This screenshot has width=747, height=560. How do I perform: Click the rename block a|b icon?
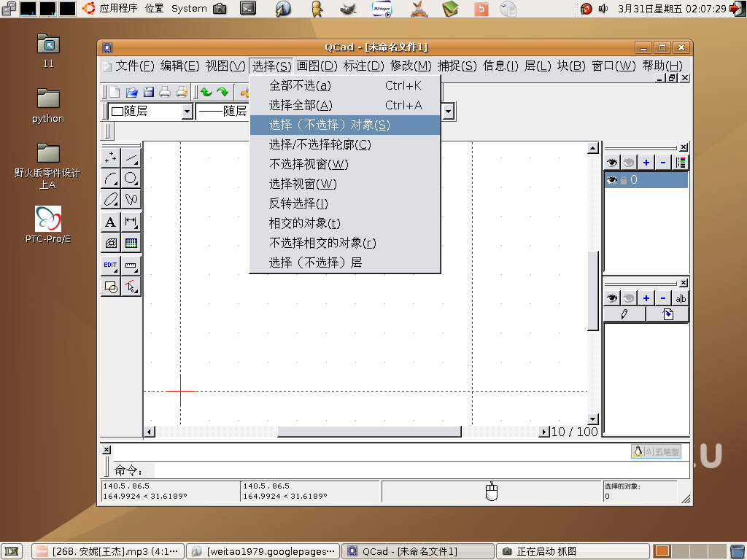click(681, 298)
